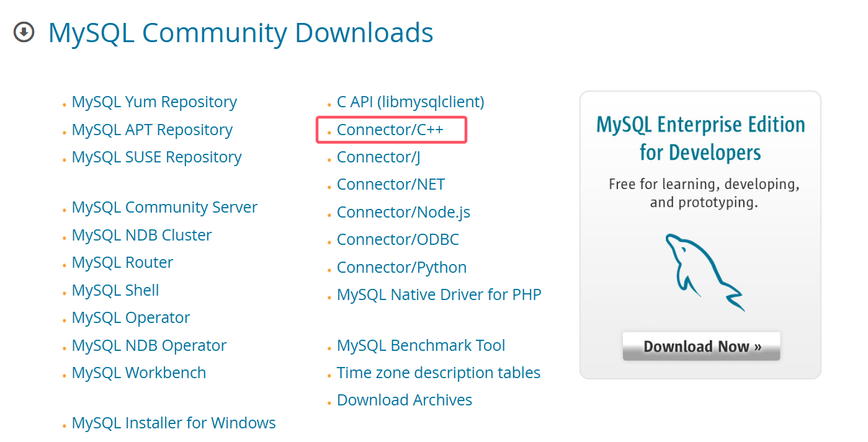Select the MySQL NDB Cluster link

(141, 235)
